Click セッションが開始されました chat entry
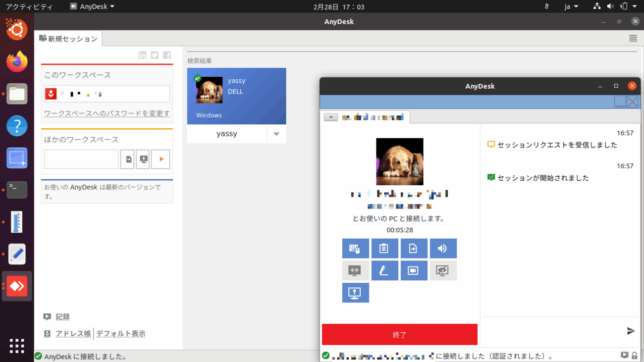644x362 pixels. coord(543,178)
